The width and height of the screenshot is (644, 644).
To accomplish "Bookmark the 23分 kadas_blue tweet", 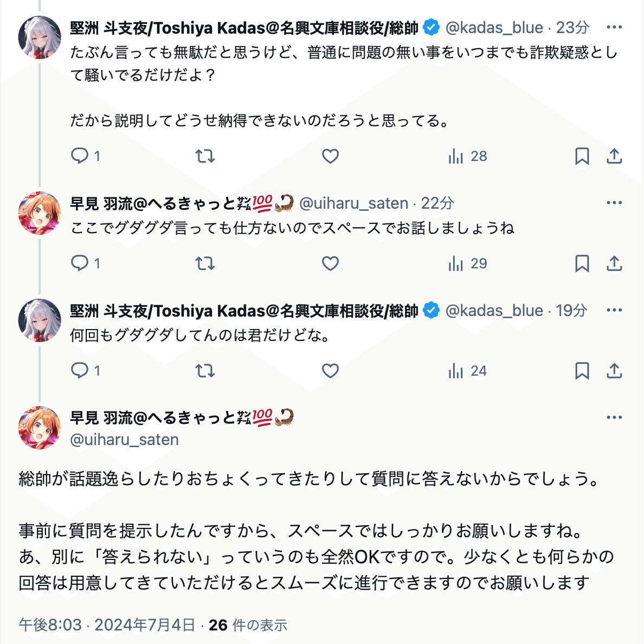I will click(x=582, y=156).
